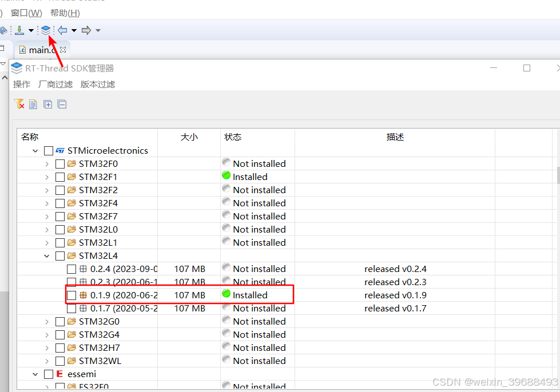Expand the STM32F7 node
Image resolution: width=560 pixels, height=392 pixels.
(47, 217)
